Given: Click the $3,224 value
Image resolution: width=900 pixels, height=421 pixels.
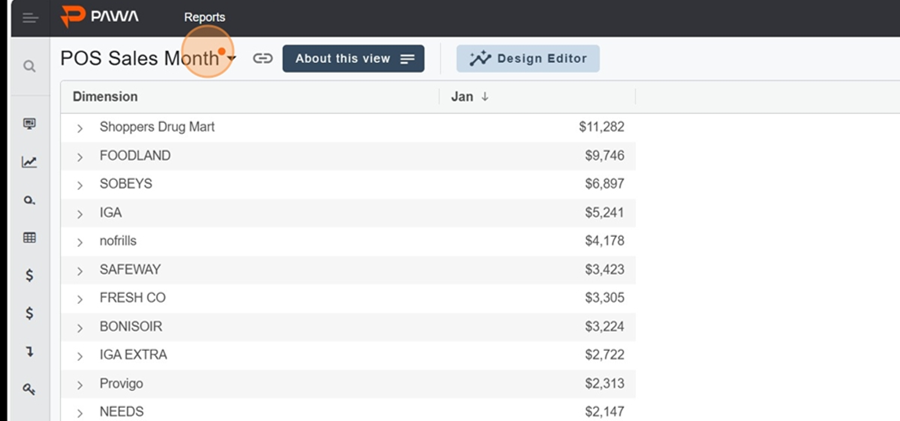Looking at the screenshot, I should pyautogui.click(x=604, y=326).
